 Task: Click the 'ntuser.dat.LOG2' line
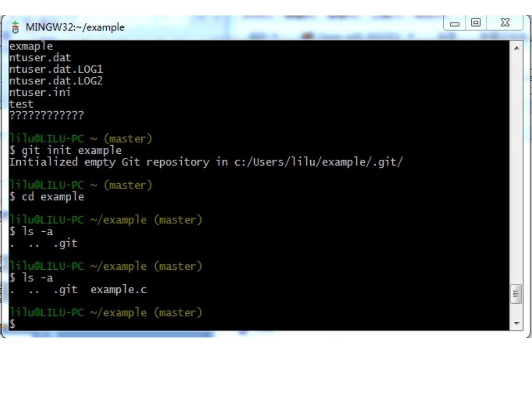[56, 81]
